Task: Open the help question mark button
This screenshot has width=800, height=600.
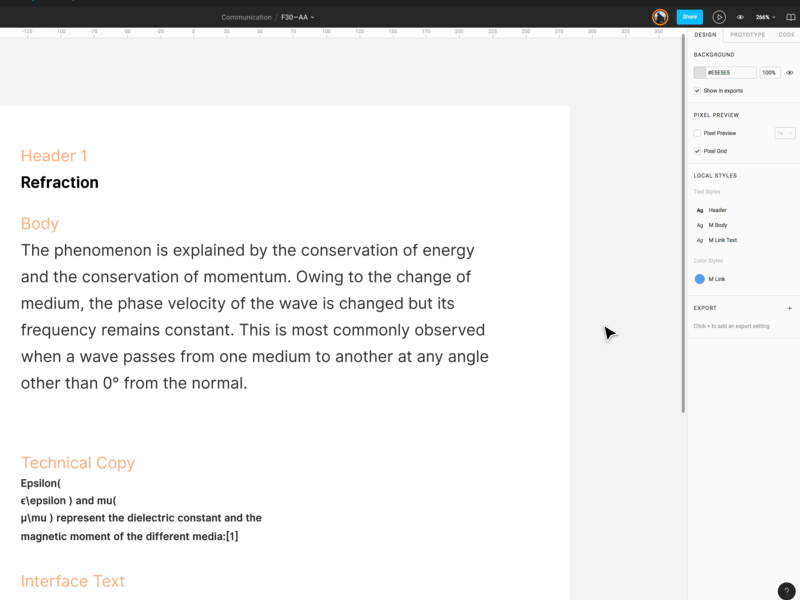Action: [x=786, y=591]
